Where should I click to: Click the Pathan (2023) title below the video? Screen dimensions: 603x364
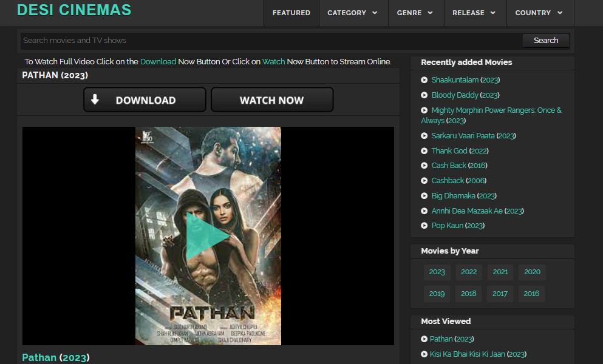(x=56, y=357)
